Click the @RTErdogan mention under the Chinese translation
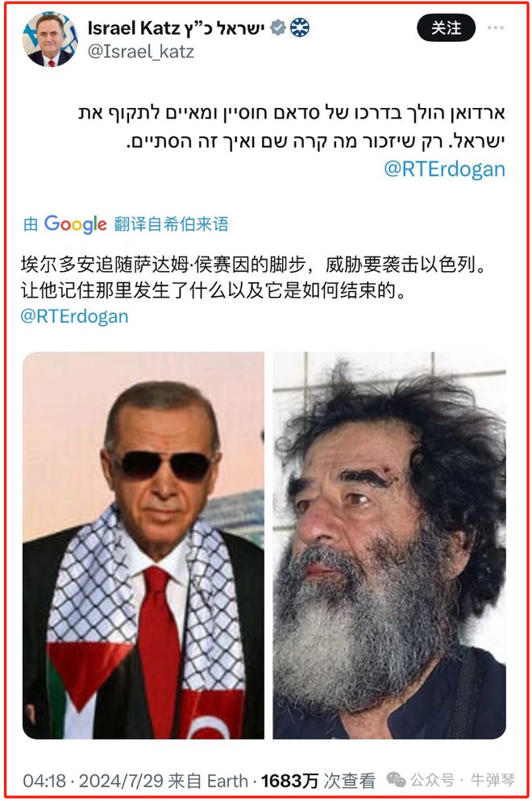Viewport: 532px width, 801px height. 74,316
